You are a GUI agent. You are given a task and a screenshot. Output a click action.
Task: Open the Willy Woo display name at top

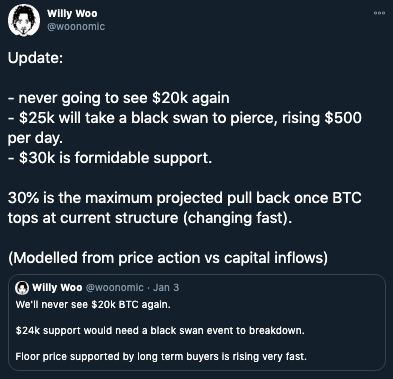tap(72, 13)
